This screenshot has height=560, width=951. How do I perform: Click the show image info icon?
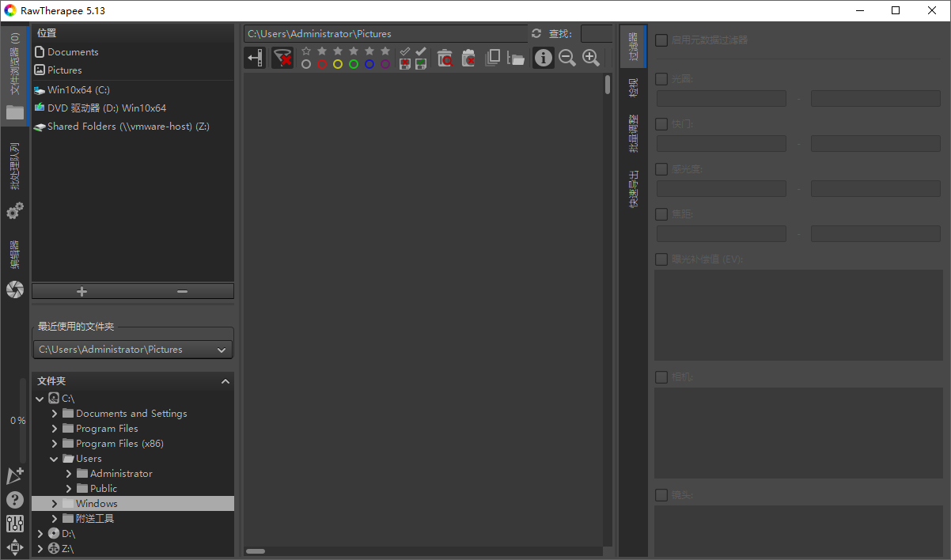(x=544, y=57)
